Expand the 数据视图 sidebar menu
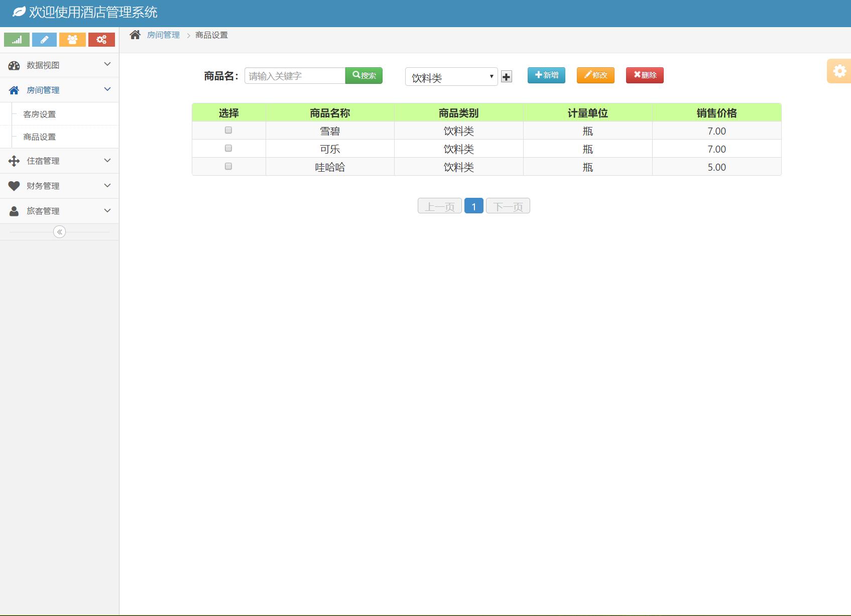This screenshot has height=616, width=851. click(59, 65)
